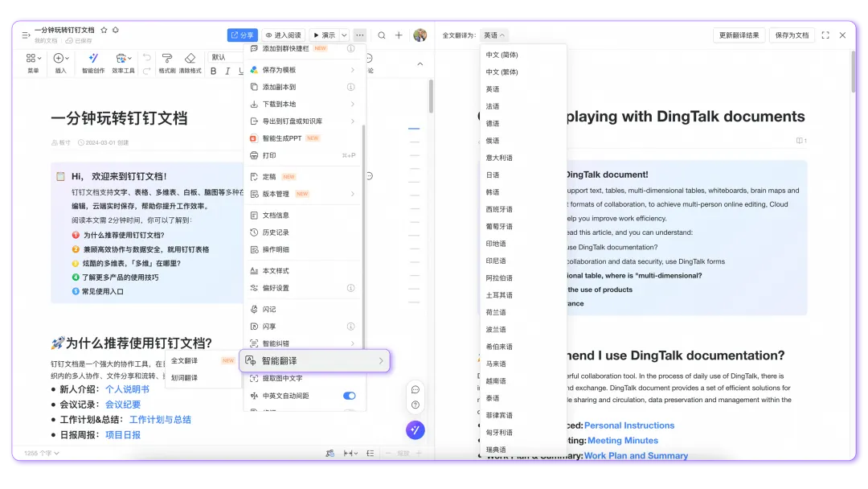The image size is (868, 489).
Task: Select 历史记录 menu item
Action: click(x=303, y=232)
